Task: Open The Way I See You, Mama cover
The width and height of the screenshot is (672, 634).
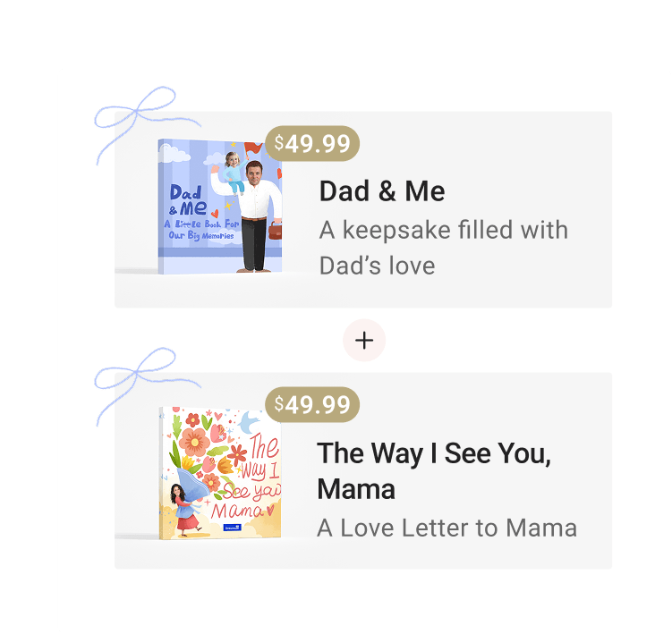Action: pos(220,472)
